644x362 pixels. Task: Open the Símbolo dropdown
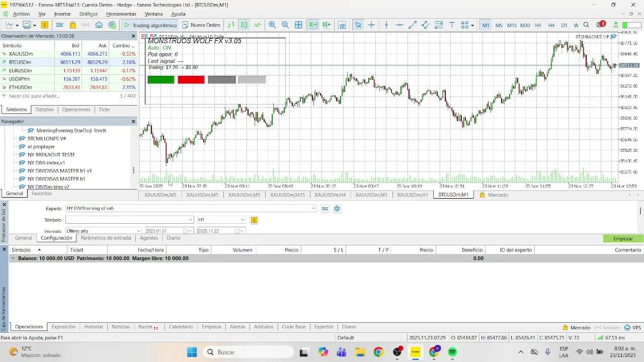pyautogui.click(x=191, y=220)
